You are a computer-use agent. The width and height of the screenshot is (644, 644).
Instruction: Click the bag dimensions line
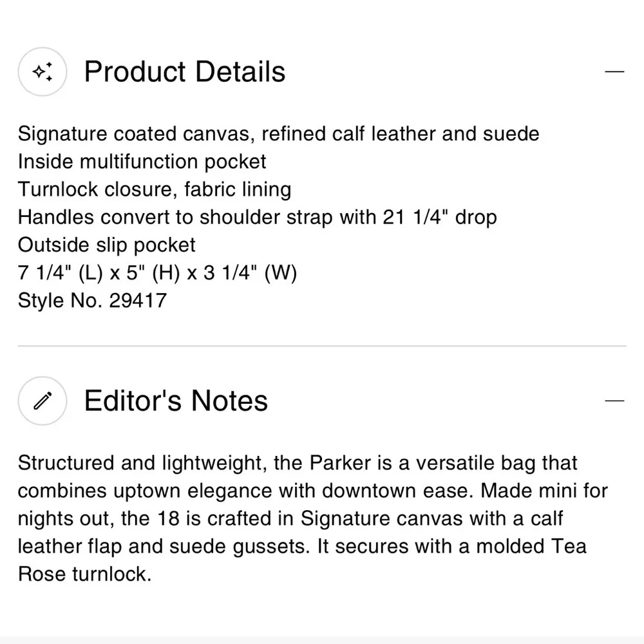tap(157, 272)
